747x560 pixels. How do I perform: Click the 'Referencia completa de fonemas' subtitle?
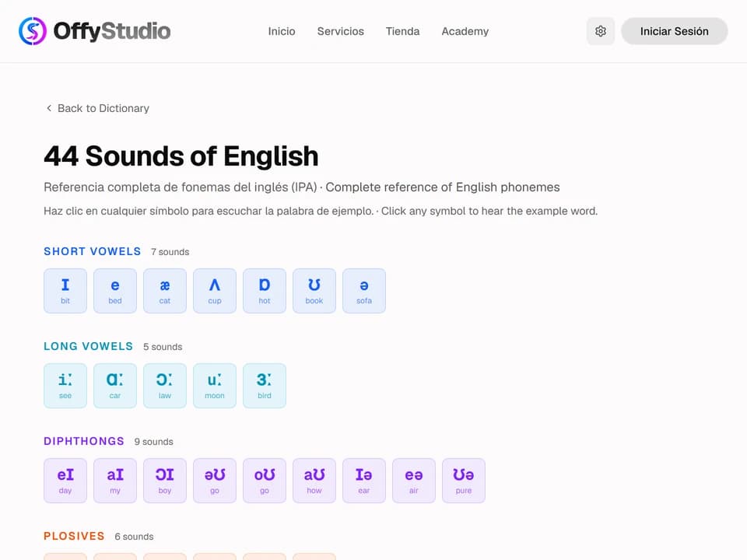(x=302, y=187)
